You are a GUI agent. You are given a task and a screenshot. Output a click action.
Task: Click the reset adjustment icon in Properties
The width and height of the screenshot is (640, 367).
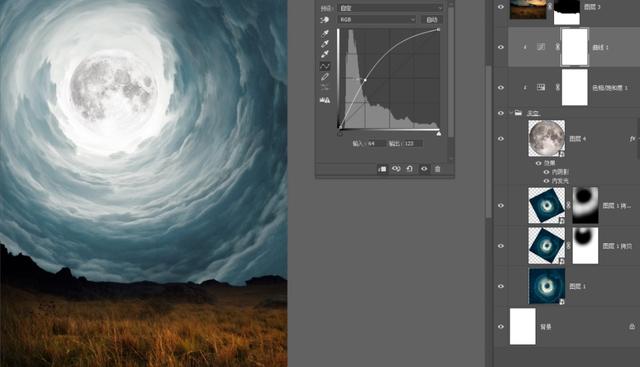tap(409, 169)
